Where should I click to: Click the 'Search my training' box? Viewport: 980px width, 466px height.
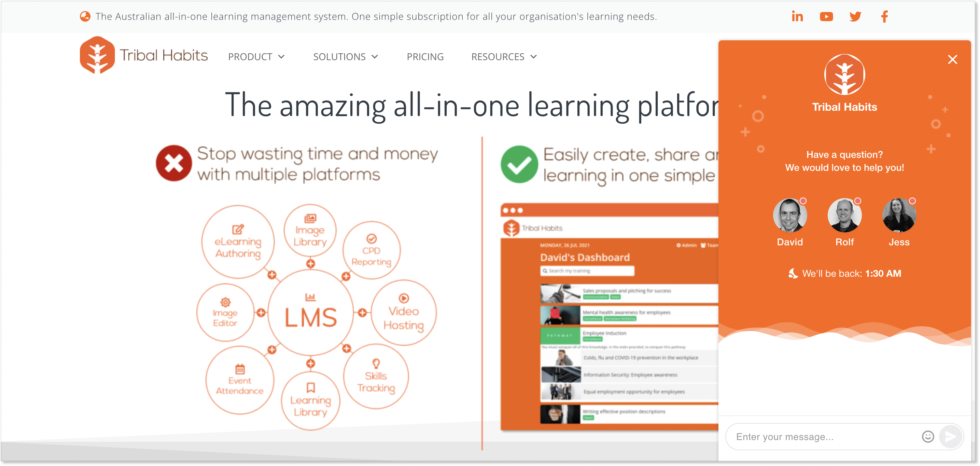587,271
